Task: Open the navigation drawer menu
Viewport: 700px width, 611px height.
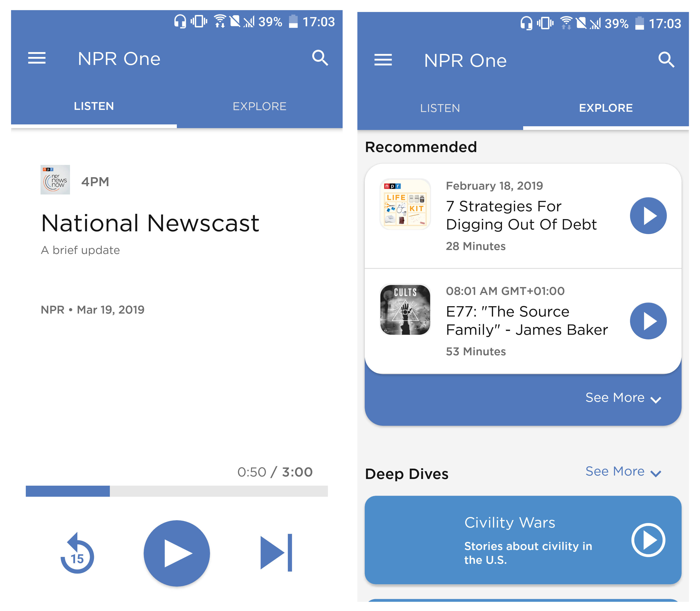Action: pyautogui.click(x=36, y=58)
